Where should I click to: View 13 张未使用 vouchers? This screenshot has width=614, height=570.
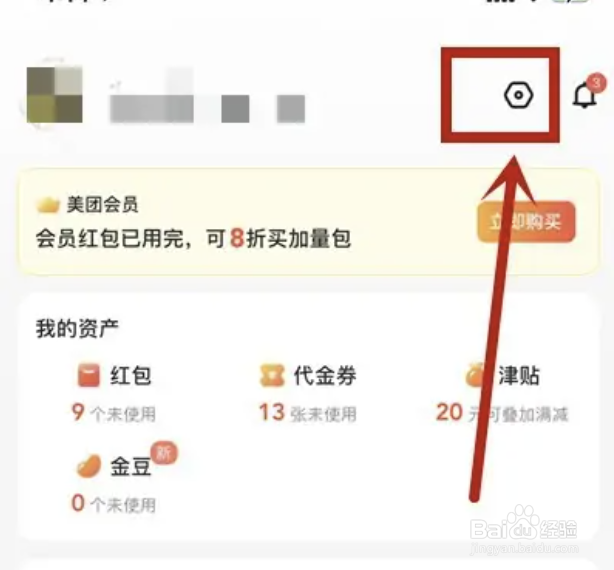point(308,413)
